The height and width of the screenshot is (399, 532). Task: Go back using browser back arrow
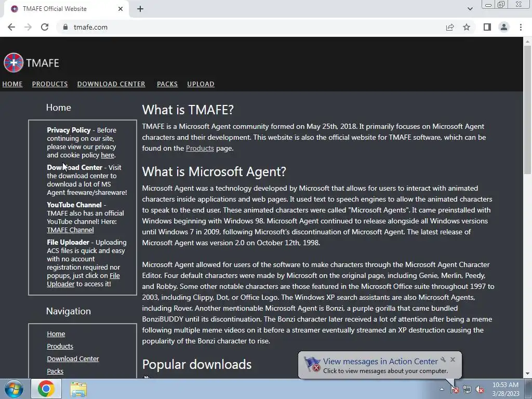coord(11,27)
